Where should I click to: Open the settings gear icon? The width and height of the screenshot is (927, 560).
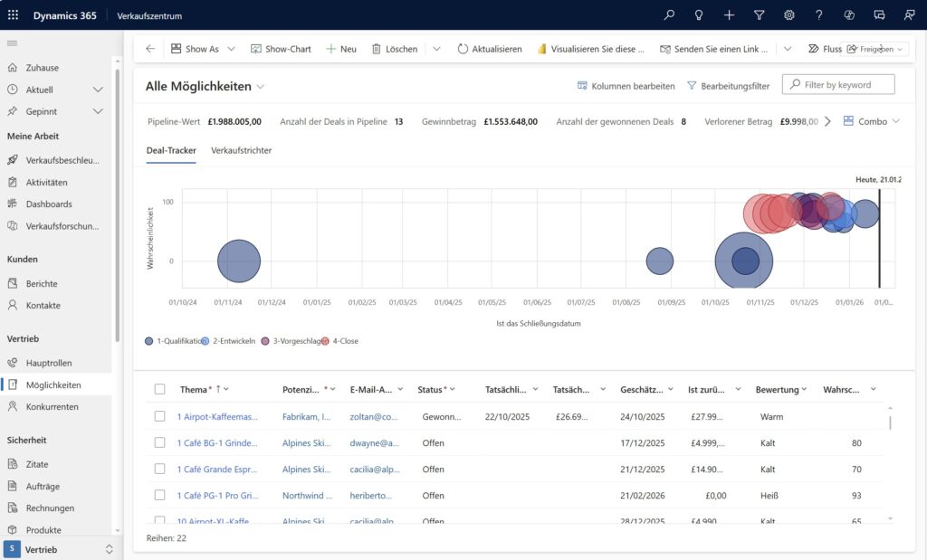pyautogui.click(x=788, y=15)
